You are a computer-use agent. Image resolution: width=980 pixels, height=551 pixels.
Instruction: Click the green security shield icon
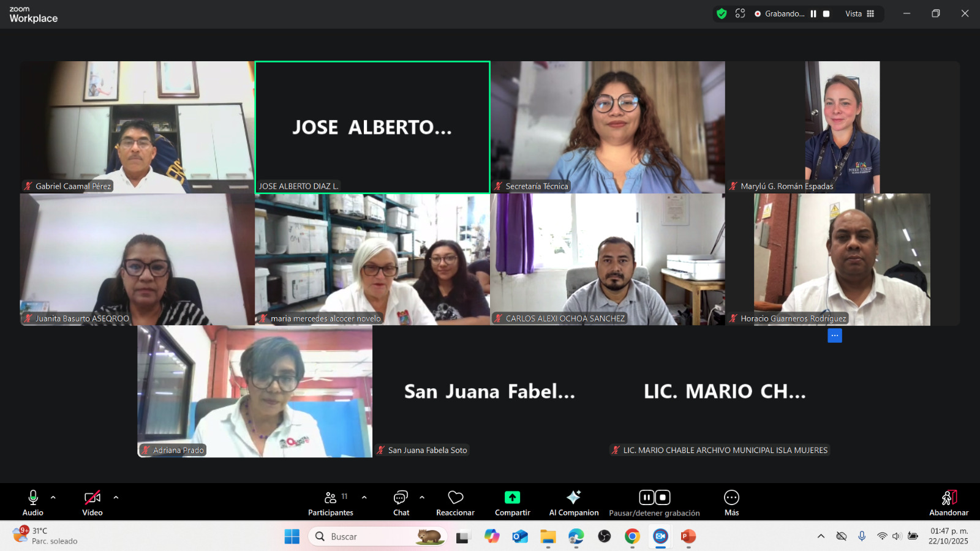(x=722, y=13)
